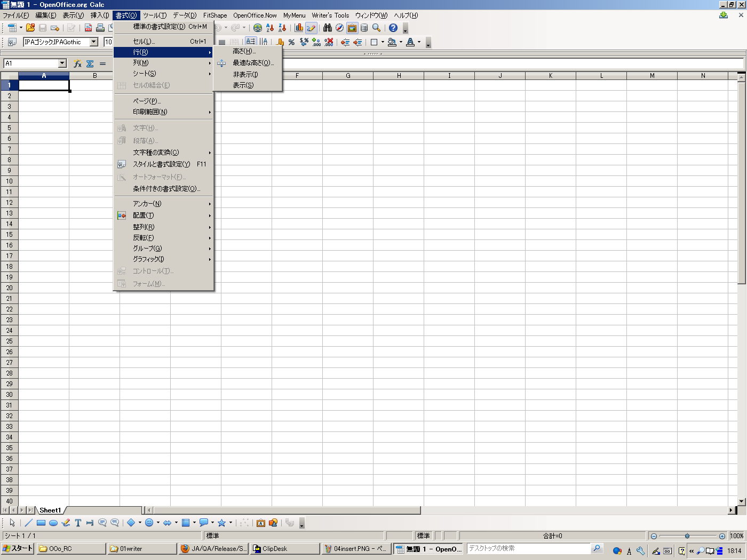Viewport: 747px width, 560px height.
Task: Click the From File insert picture icon
Action: (273, 523)
